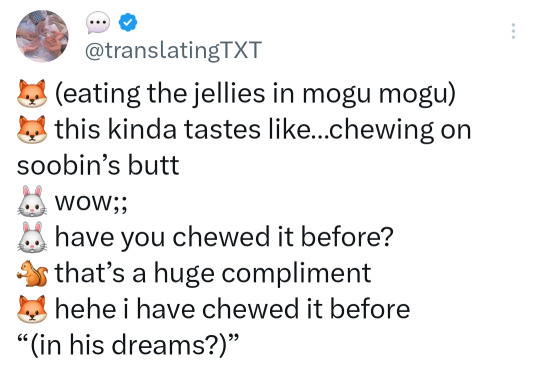Open the @translatingTXT profile handle
This screenshot has width=540, height=369.
pyautogui.click(x=173, y=51)
